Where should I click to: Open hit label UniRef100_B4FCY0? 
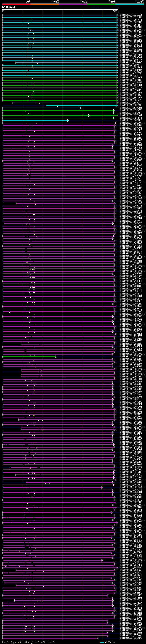[x=131, y=103]
